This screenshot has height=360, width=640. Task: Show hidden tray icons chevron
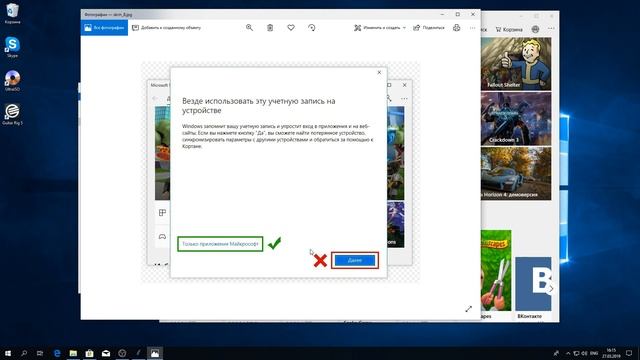click(x=568, y=353)
